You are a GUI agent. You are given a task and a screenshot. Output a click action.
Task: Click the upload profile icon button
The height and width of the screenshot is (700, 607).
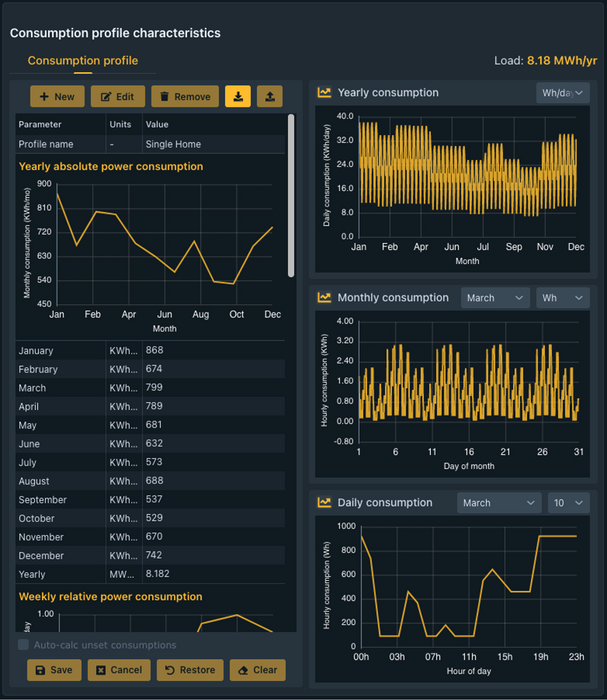click(x=270, y=96)
